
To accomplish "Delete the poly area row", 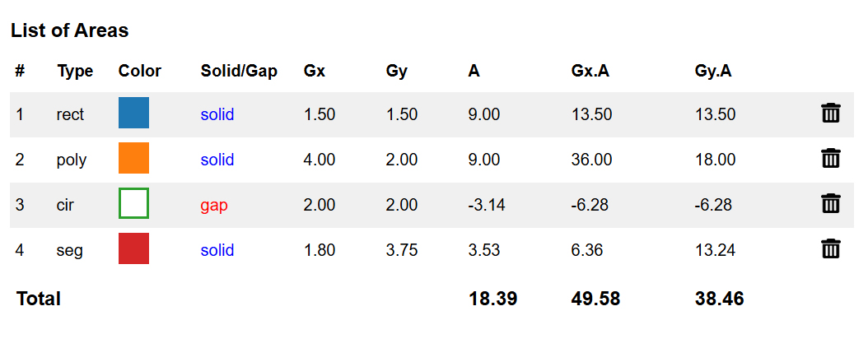I will point(830,159).
